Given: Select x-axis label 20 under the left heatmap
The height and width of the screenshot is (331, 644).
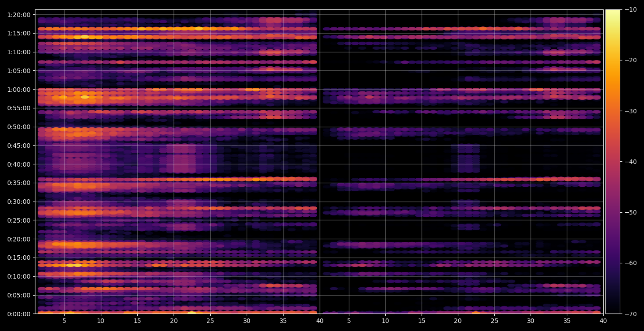Looking at the screenshot, I should point(174,321).
